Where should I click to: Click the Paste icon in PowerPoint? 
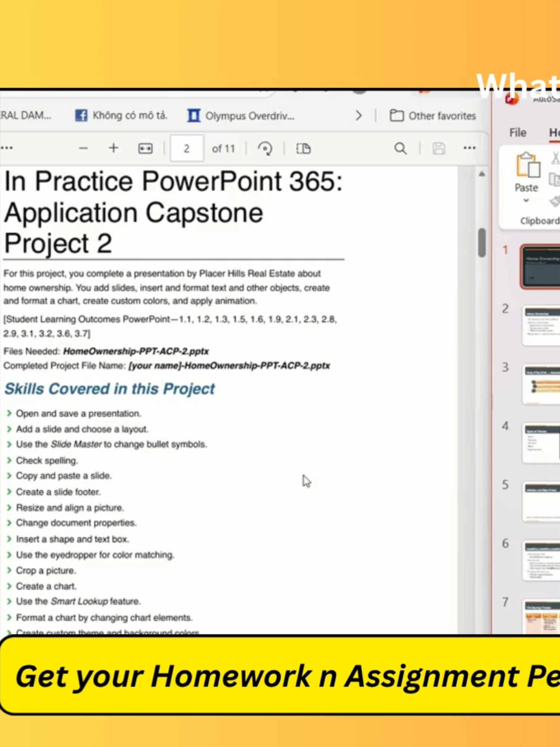tap(528, 165)
